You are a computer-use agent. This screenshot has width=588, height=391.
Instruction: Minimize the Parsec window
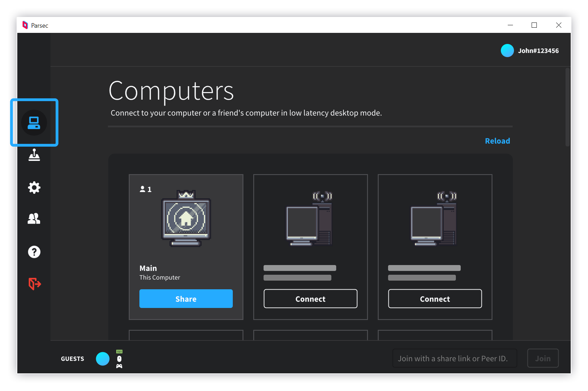(x=510, y=25)
